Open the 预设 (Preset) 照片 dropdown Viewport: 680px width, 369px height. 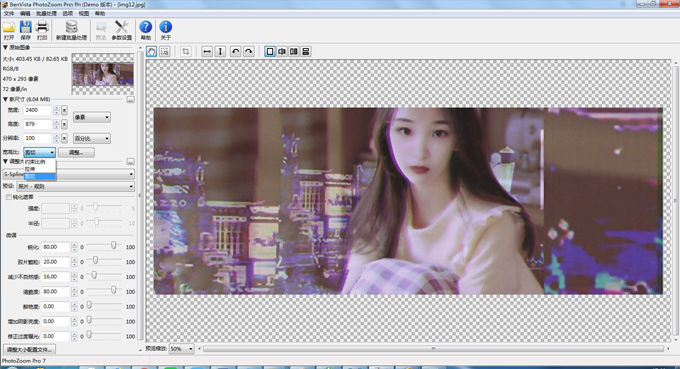pyautogui.click(x=75, y=186)
